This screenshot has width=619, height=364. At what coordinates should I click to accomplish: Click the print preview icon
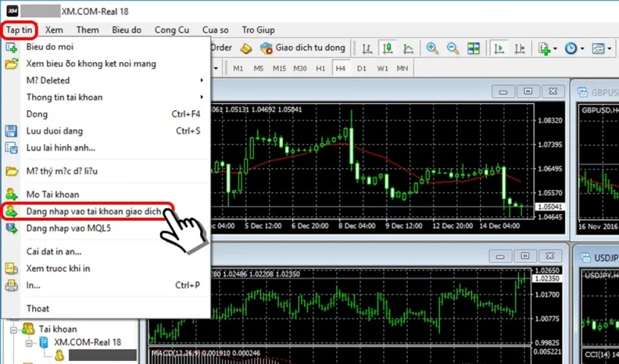click(11, 269)
